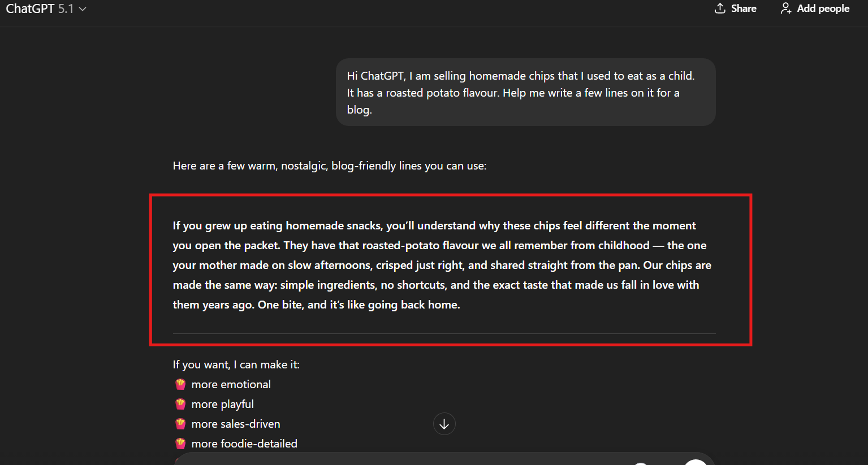
Task: Click the more emotional option text
Action: pos(231,385)
